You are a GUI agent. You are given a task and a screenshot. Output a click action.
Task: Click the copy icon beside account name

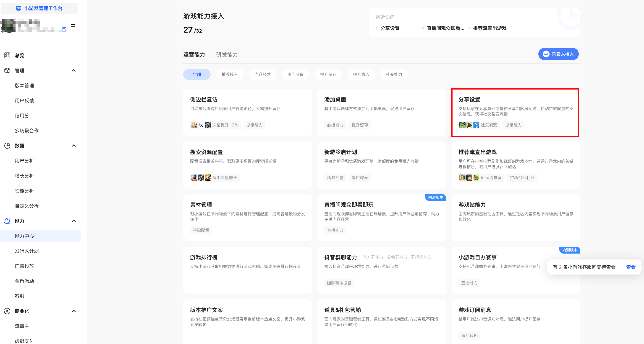pyautogui.click(x=64, y=30)
